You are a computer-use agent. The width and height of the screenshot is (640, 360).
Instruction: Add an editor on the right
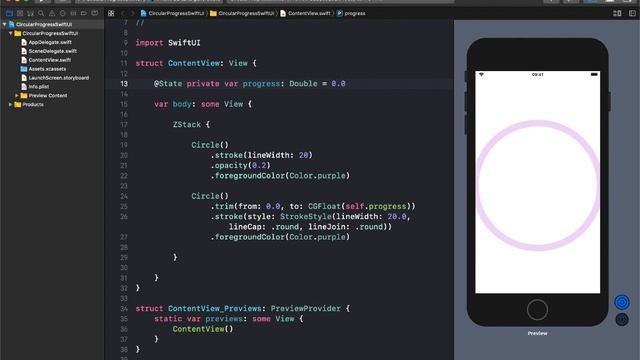coord(632,13)
